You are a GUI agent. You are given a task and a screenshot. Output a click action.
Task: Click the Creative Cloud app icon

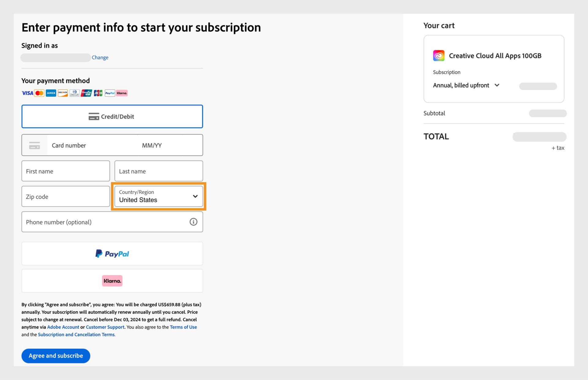tap(439, 55)
